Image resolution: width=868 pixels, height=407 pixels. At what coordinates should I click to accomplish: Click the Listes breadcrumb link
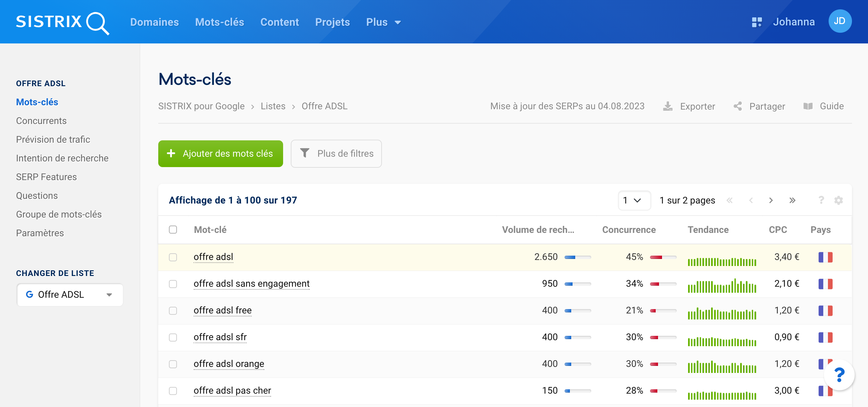click(273, 106)
